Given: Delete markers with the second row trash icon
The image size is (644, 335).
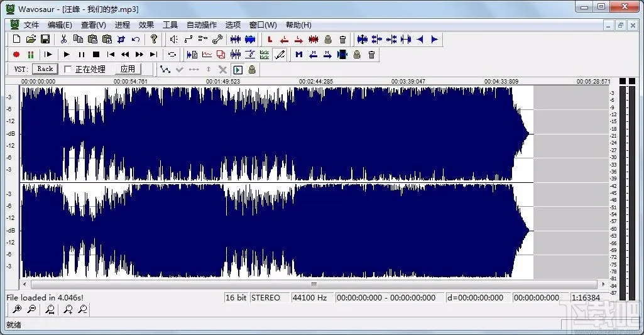Looking at the screenshot, I should (x=372, y=54).
